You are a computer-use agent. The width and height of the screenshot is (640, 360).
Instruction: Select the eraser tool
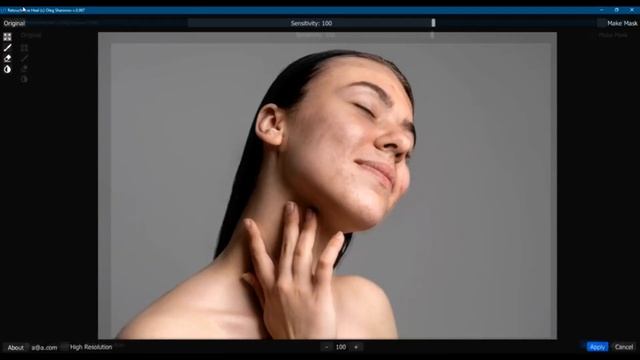coord(7,58)
